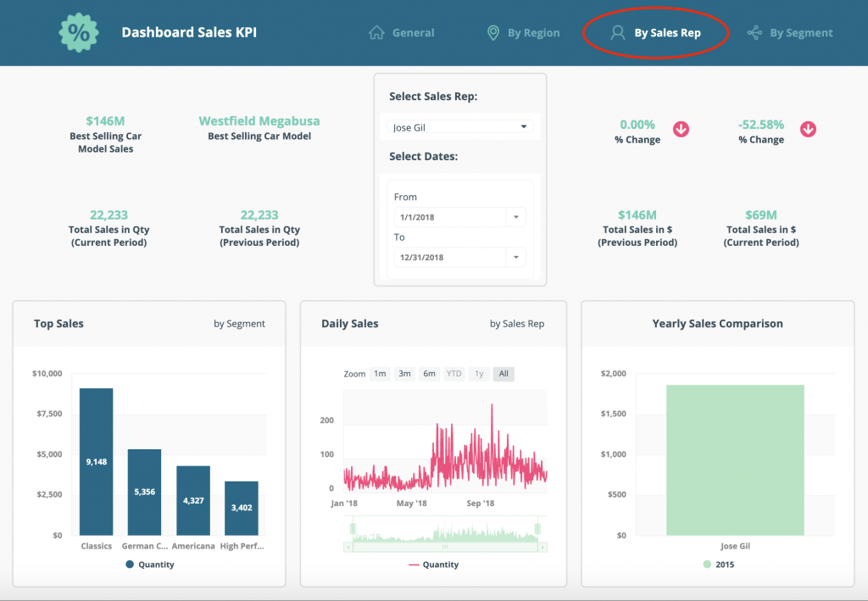Click red down arrow next to 0.00%

click(681, 129)
